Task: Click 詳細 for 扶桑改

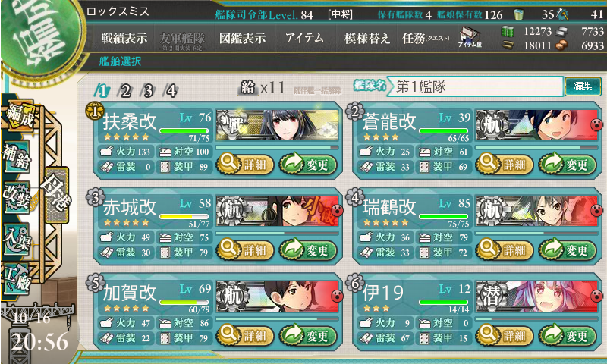Action: pyautogui.click(x=244, y=165)
